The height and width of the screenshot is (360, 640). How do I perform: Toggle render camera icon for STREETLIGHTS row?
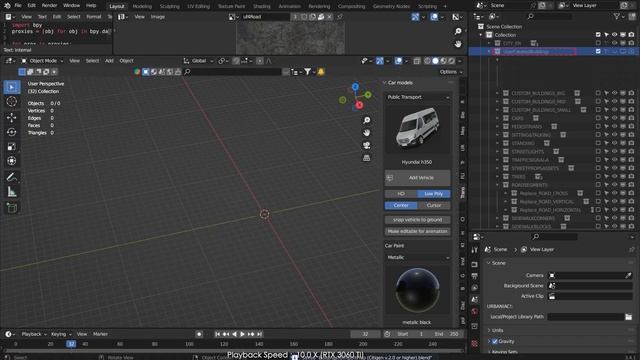[x=631, y=151]
